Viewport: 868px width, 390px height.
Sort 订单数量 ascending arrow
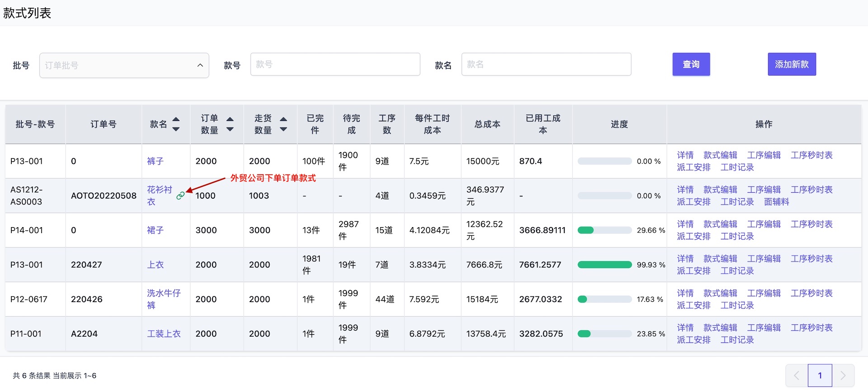[230, 119]
